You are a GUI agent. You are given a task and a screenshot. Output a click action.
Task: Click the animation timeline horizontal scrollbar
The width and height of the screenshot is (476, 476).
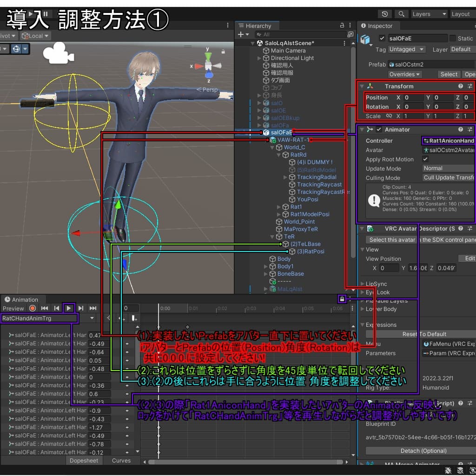tap(245, 462)
